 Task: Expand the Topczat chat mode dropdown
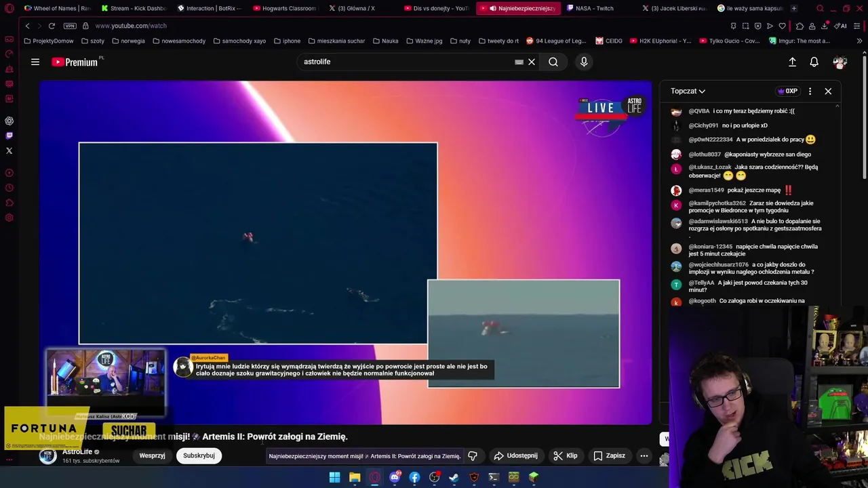[688, 91]
